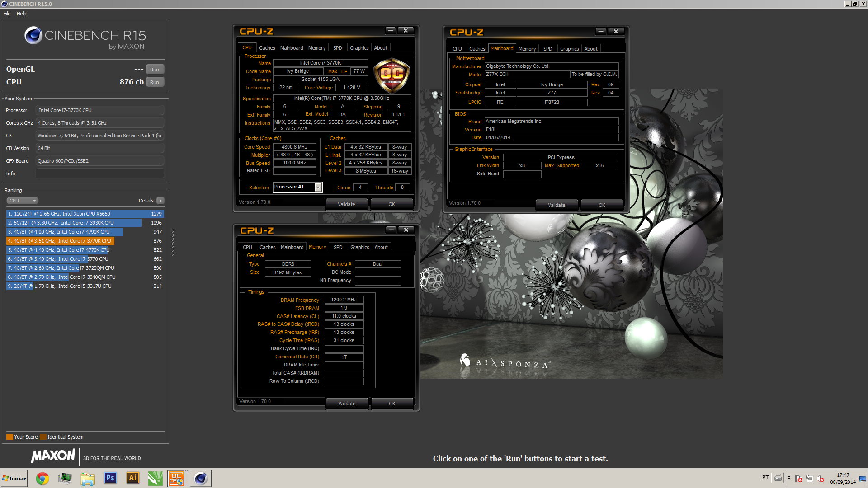Expand ranking Details arrow
868x488 pixels.
pyautogui.click(x=160, y=201)
